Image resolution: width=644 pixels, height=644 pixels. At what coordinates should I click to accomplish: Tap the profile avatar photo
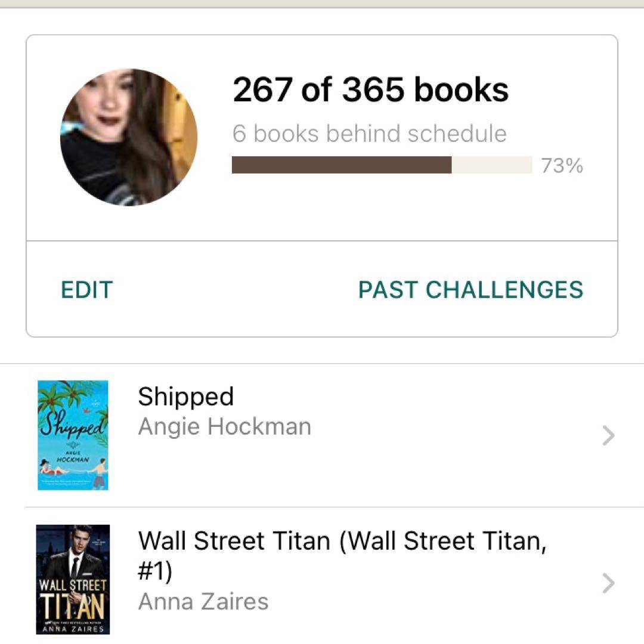click(x=129, y=137)
